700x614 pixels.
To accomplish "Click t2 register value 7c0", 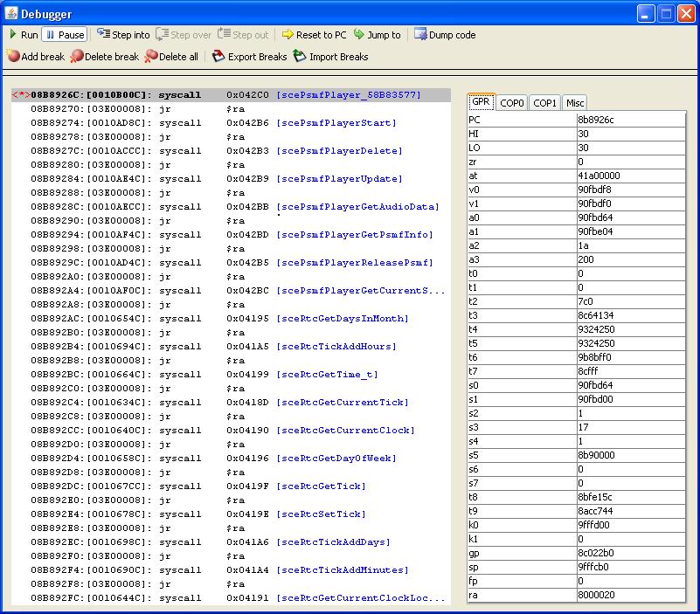I will pos(631,301).
